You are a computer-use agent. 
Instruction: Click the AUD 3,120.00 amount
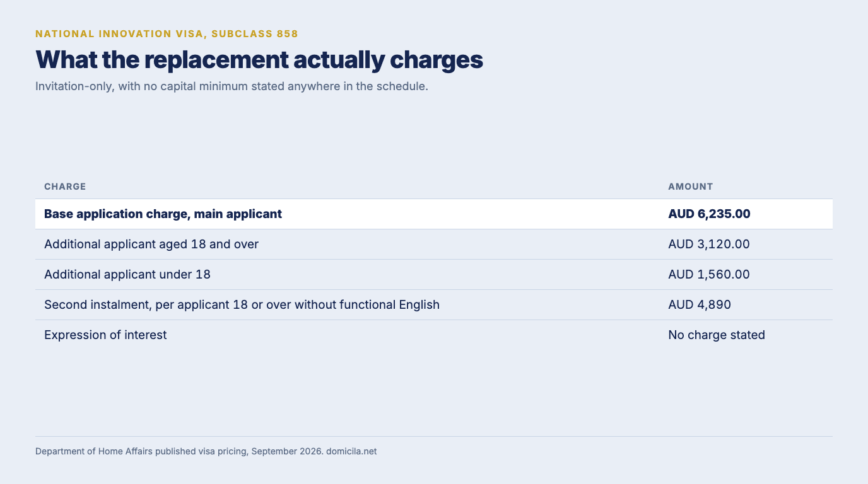tap(709, 245)
